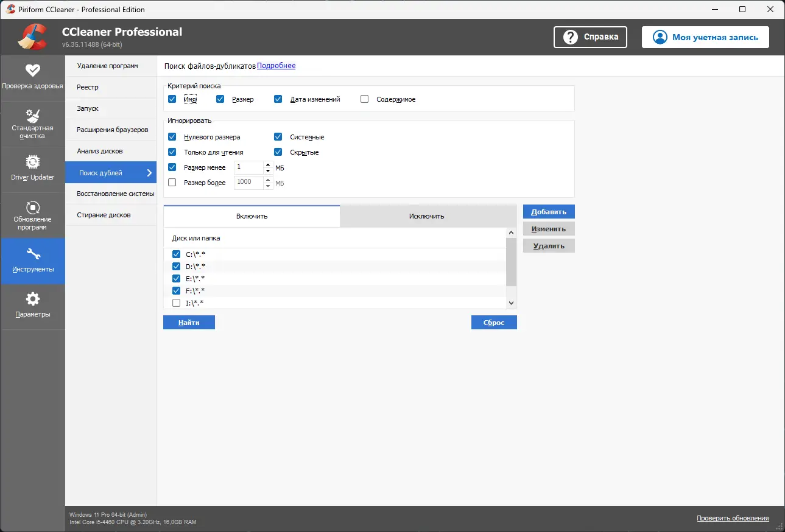Click the help question mark icon

[x=570, y=37]
